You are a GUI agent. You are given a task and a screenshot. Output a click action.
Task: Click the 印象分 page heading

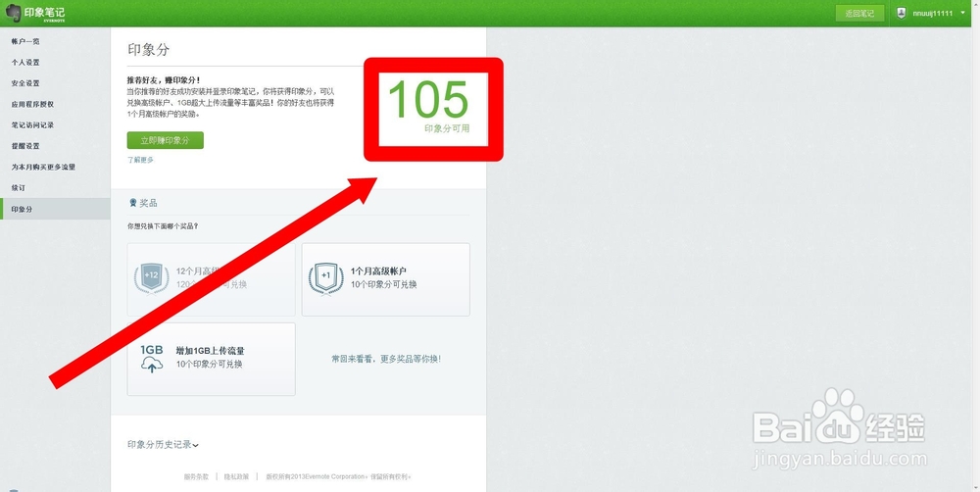pos(148,49)
